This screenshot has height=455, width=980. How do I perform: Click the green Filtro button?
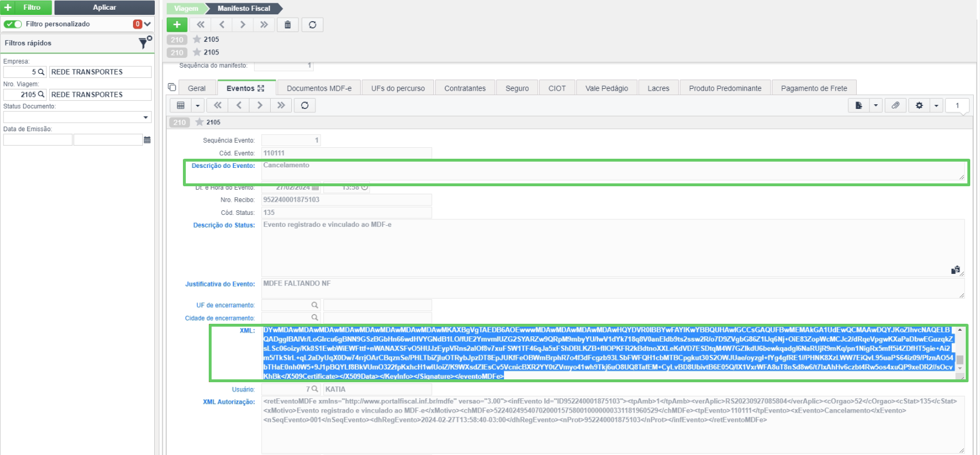26,7
